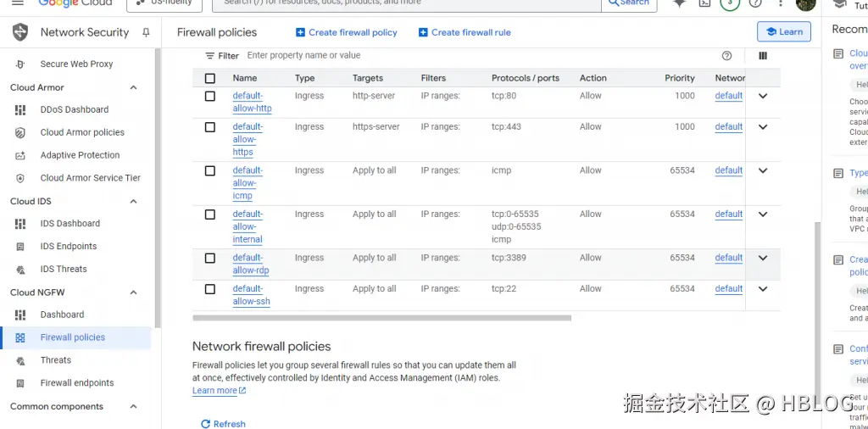Open column display options icon

[x=763, y=56]
